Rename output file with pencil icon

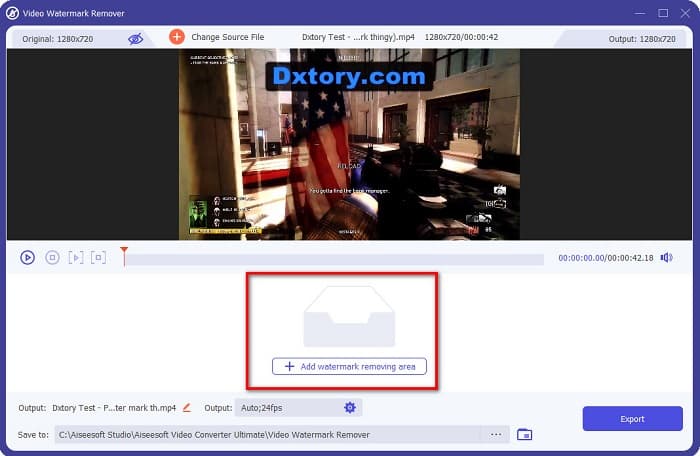186,407
